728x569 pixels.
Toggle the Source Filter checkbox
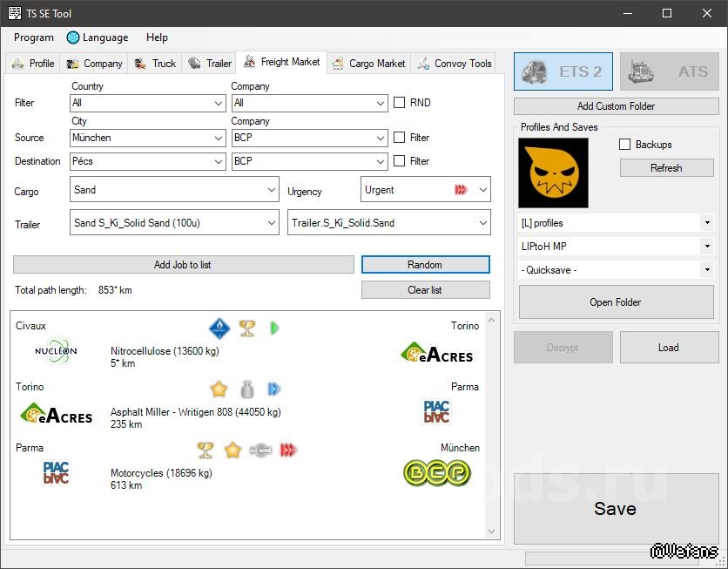pyautogui.click(x=400, y=138)
